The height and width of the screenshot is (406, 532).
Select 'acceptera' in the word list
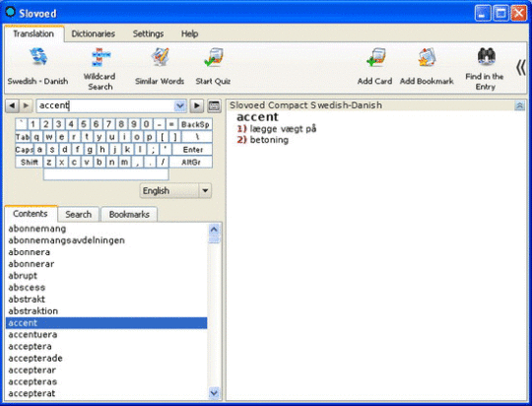pos(105,347)
